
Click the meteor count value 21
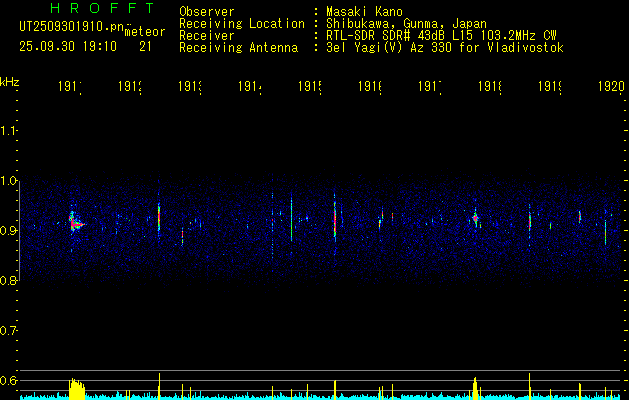145,47
